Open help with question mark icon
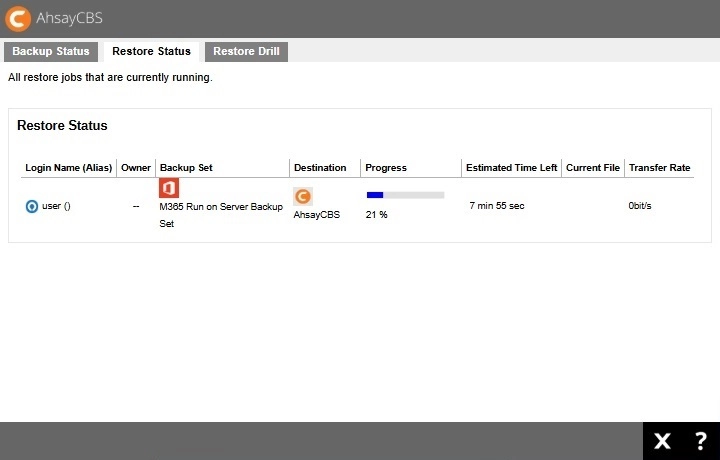This screenshot has height=460, width=720. (x=700, y=441)
